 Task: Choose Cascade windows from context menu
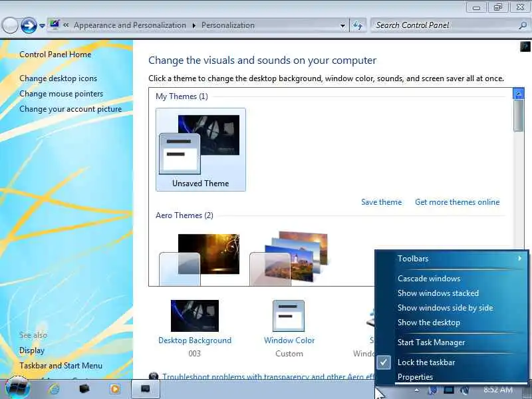click(452, 279)
